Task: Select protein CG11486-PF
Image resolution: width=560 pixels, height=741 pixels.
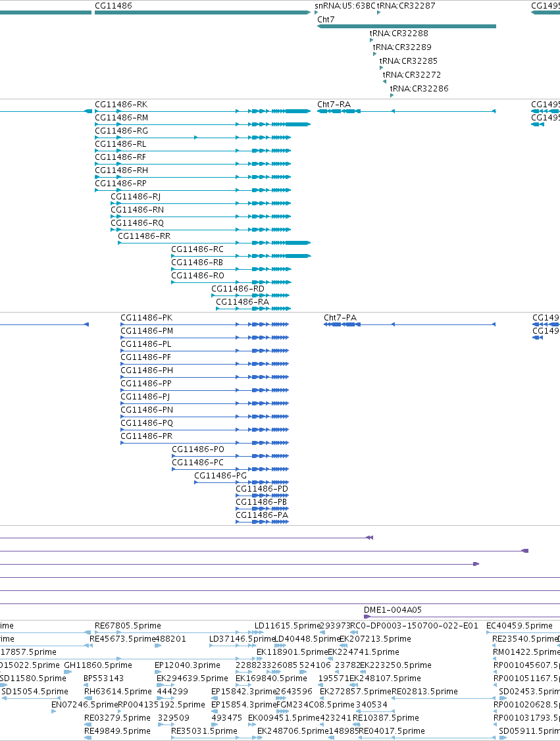Action: 146,357
